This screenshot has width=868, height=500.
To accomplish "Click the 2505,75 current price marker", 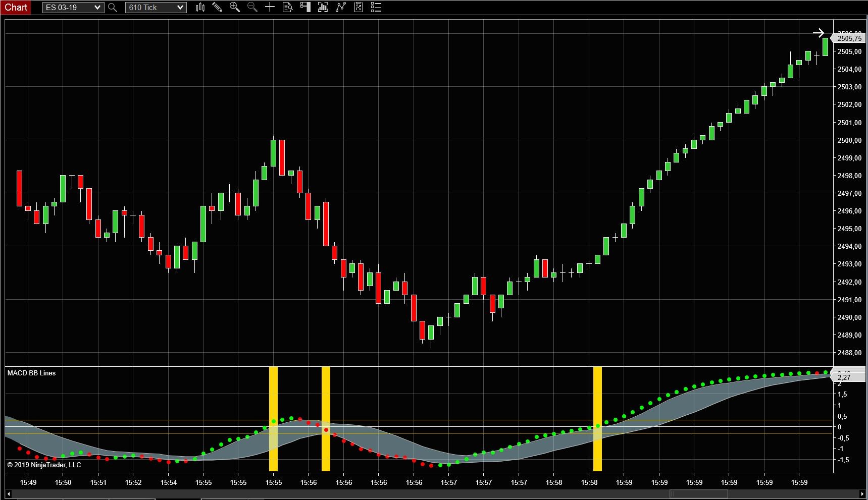I will click(x=849, y=38).
